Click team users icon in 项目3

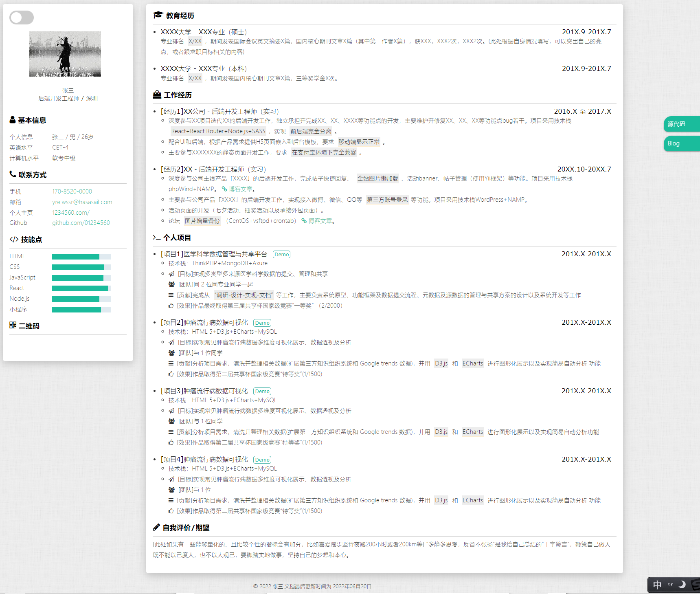171,421
